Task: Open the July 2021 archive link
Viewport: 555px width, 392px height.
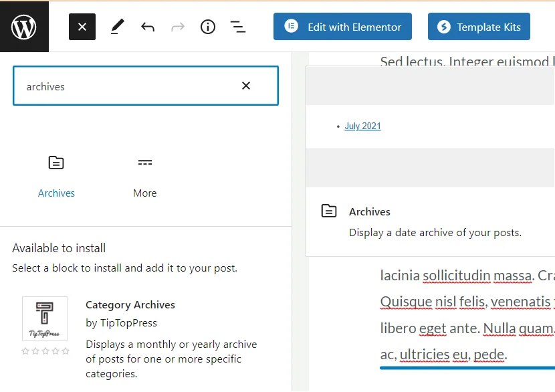Action: coord(362,126)
